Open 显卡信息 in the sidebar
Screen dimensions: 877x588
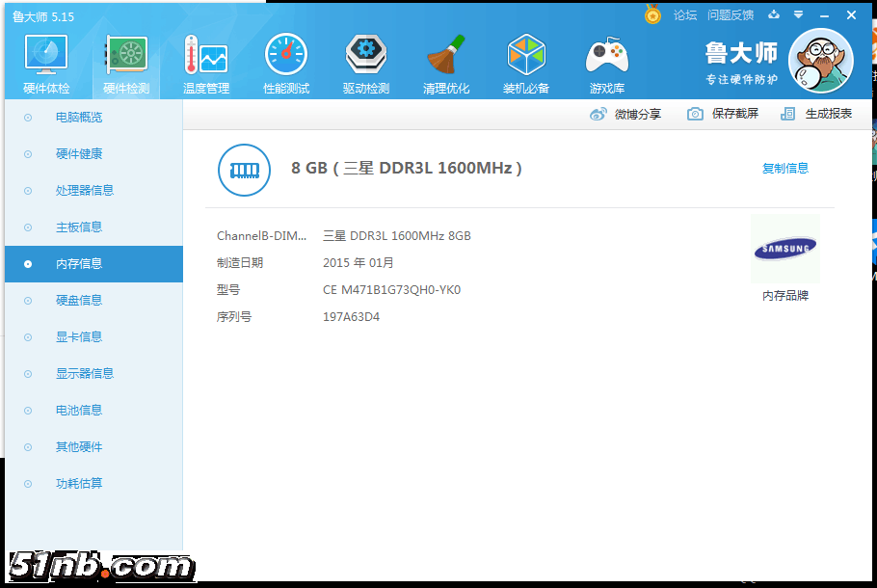79,337
